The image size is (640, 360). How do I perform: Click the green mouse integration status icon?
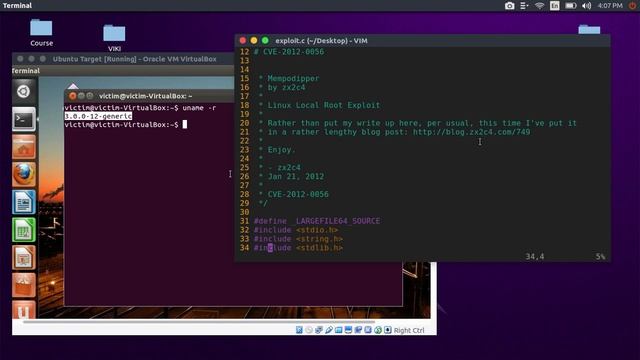point(378,330)
